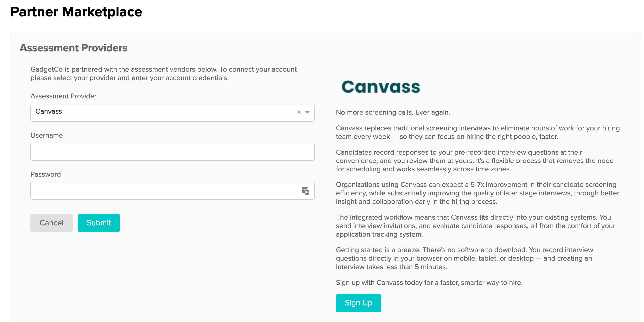Submit the provider credentials form

point(98,223)
